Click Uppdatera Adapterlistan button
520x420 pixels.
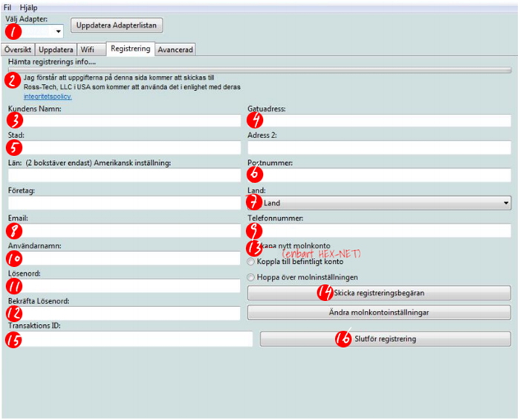point(117,25)
